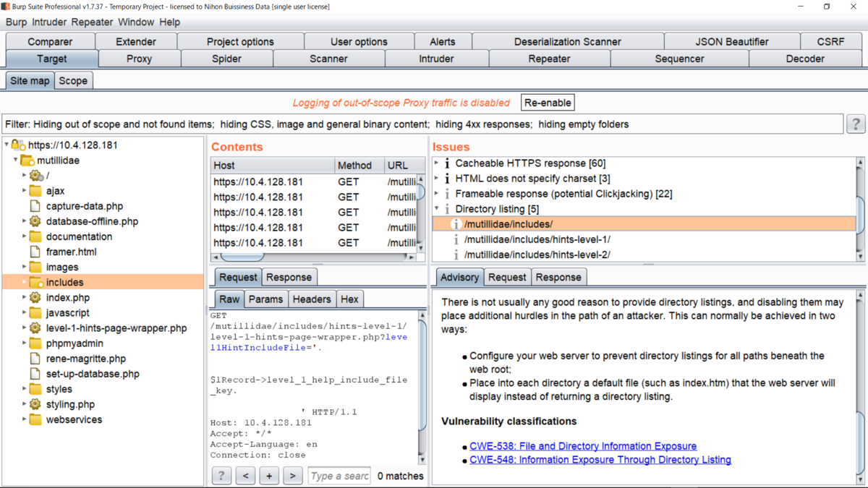Click the request raw view vertical scrollbar

(422, 387)
